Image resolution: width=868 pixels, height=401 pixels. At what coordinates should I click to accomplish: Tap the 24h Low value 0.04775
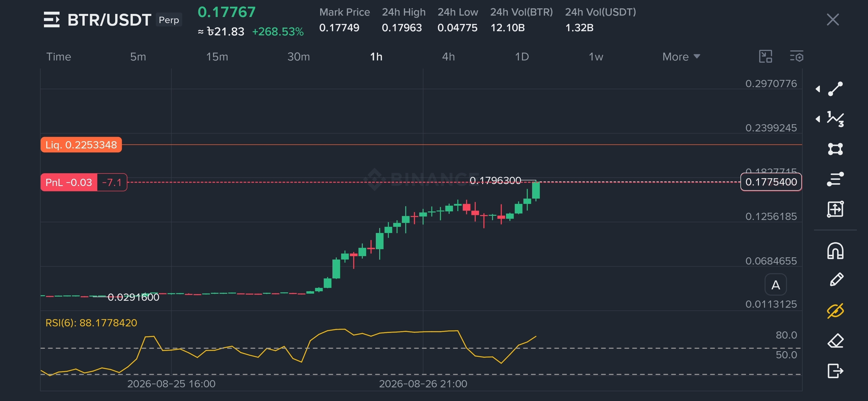[x=457, y=28]
